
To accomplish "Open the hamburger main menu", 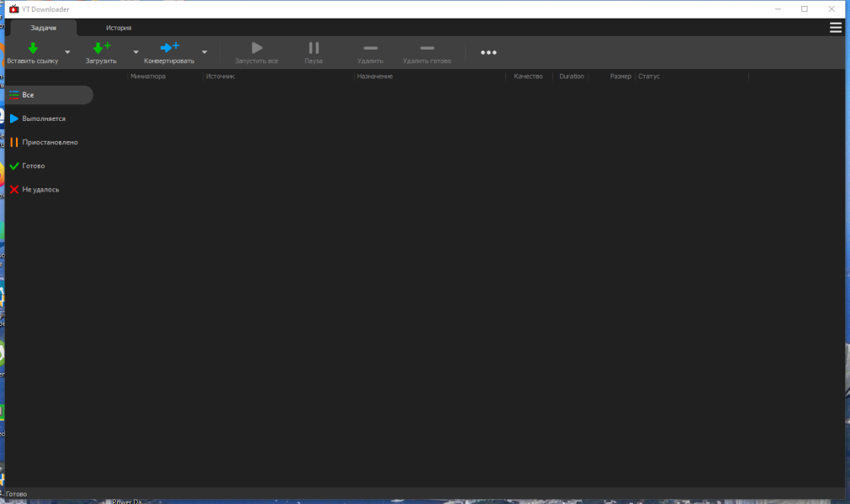I will pos(836,28).
